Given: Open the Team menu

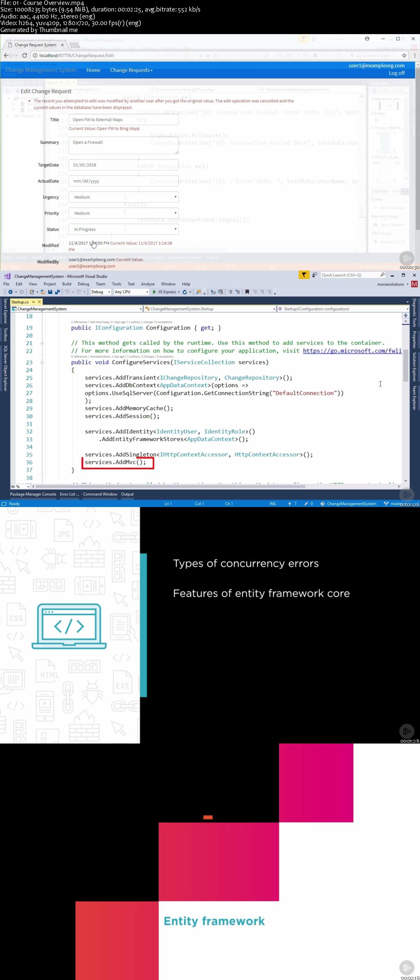Looking at the screenshot, I should [100, 284].
